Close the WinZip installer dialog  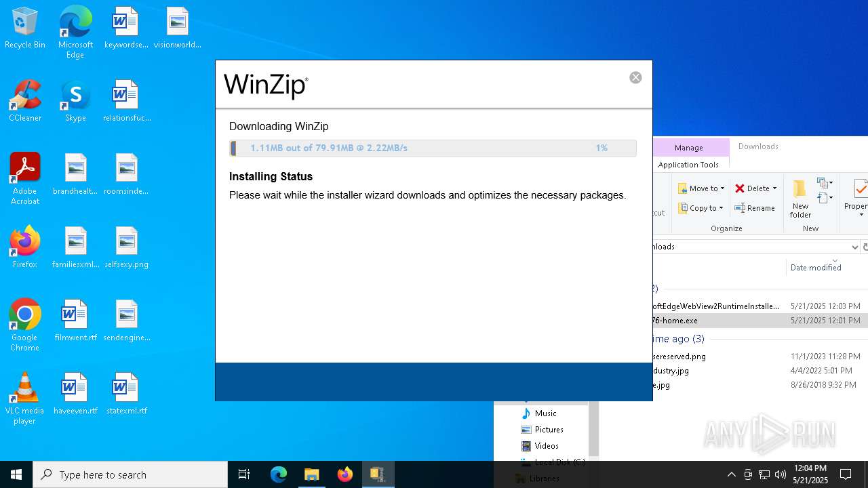(x=635, y=77)
